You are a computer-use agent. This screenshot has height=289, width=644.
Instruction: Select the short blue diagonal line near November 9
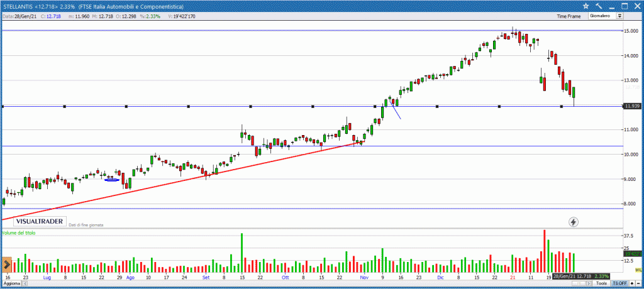pos(396,109)
